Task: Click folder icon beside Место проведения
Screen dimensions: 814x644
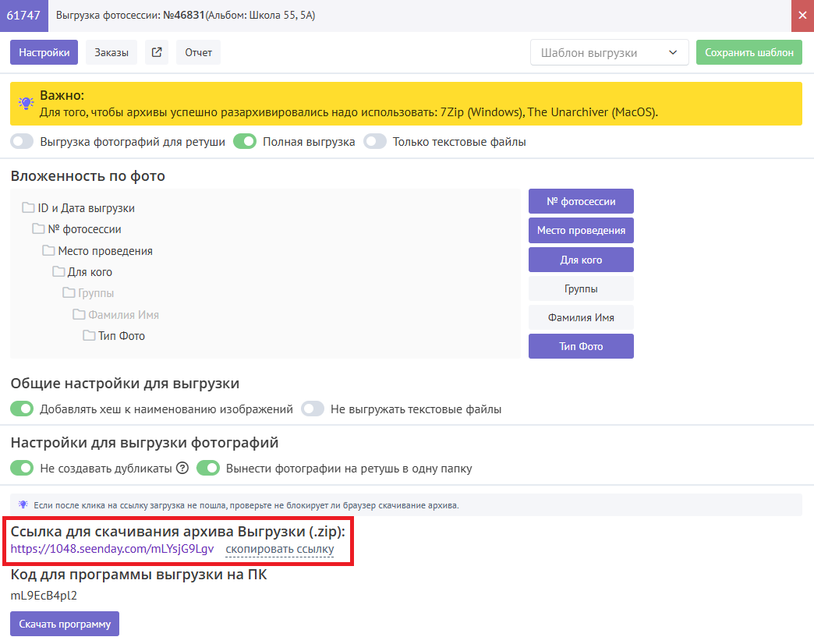Action: (48, 251)
